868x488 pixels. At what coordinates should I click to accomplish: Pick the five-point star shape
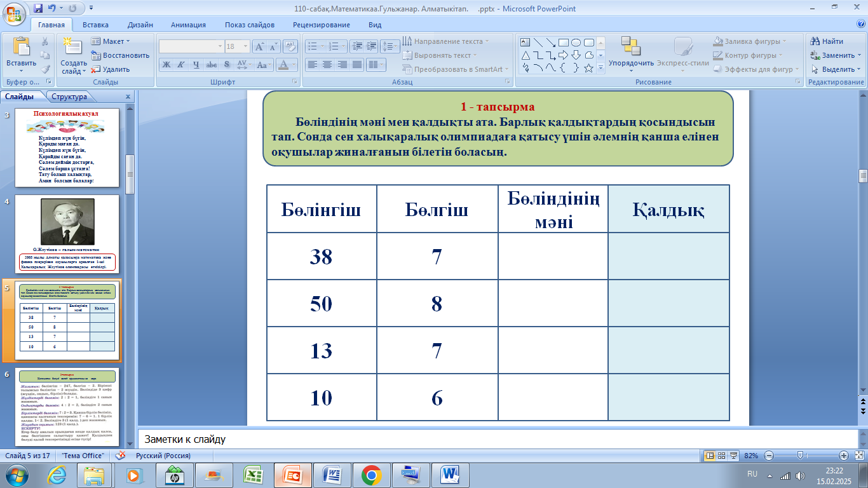point(588,68)
